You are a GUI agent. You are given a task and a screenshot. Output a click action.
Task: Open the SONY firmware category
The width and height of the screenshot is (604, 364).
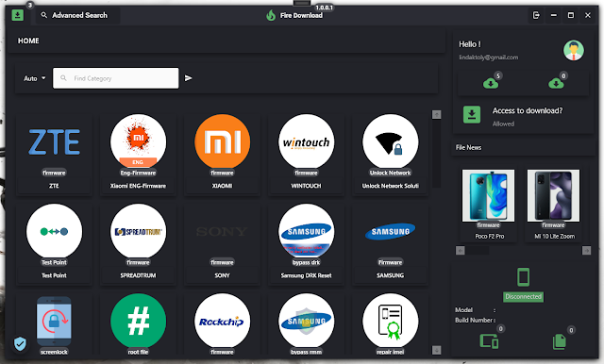coord(223,243)
